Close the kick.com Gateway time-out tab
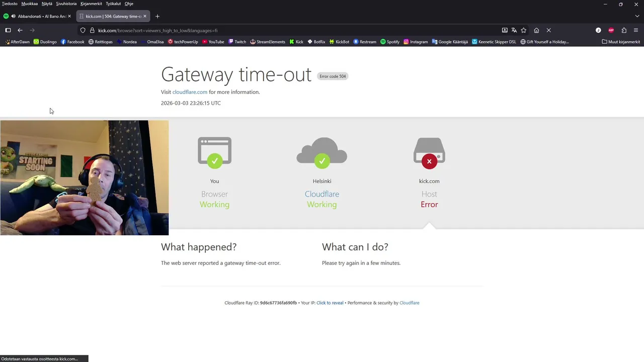Viewport: 644px width, 362px height. pyautogui.click(x=145, y=16)
